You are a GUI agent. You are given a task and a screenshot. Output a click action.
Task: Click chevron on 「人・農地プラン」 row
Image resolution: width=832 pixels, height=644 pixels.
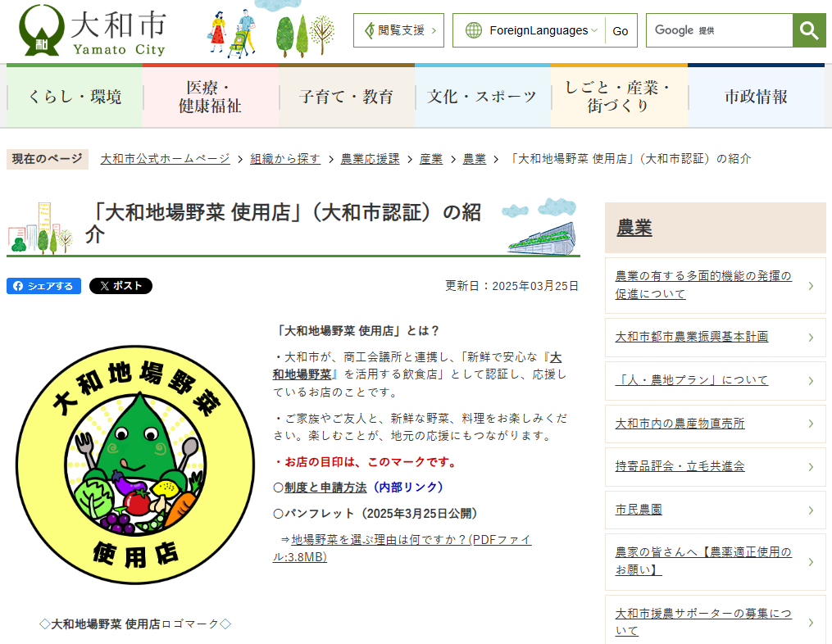click(811, 381)
